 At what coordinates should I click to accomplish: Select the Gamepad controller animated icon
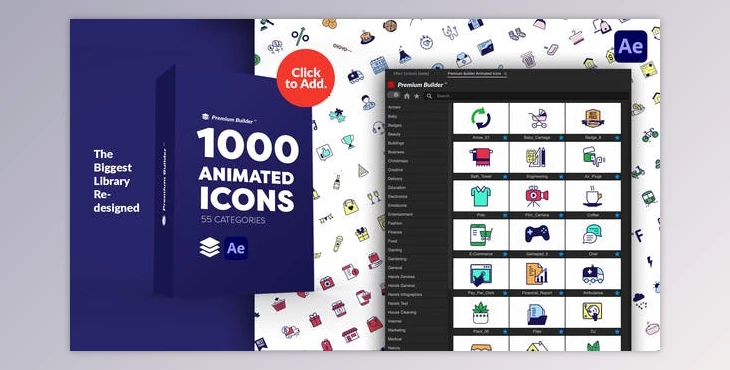coord(537,235)
